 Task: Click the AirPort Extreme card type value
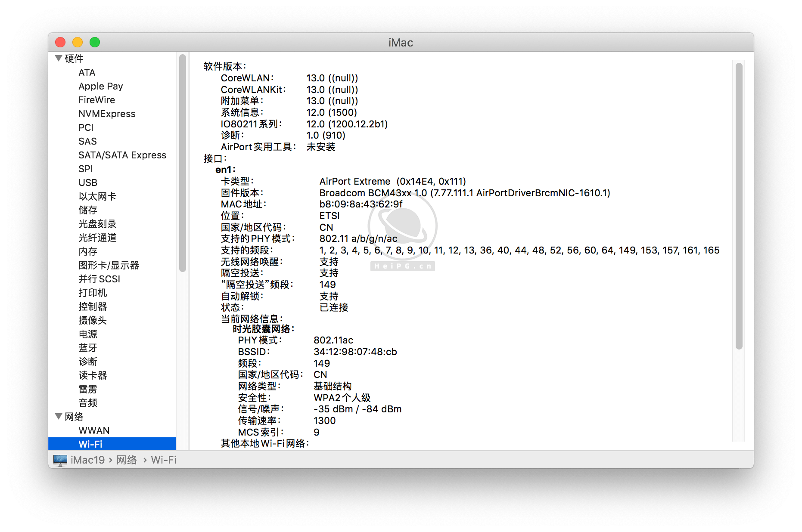pos(392,181)
